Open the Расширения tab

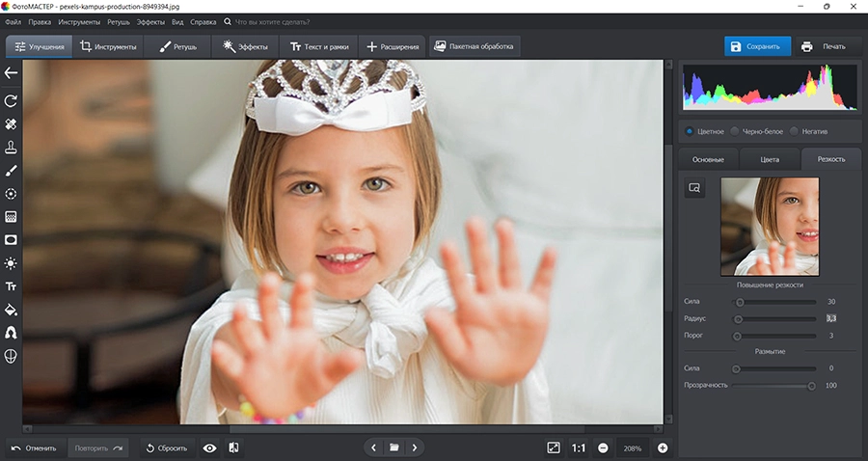[x=393, y=46]
